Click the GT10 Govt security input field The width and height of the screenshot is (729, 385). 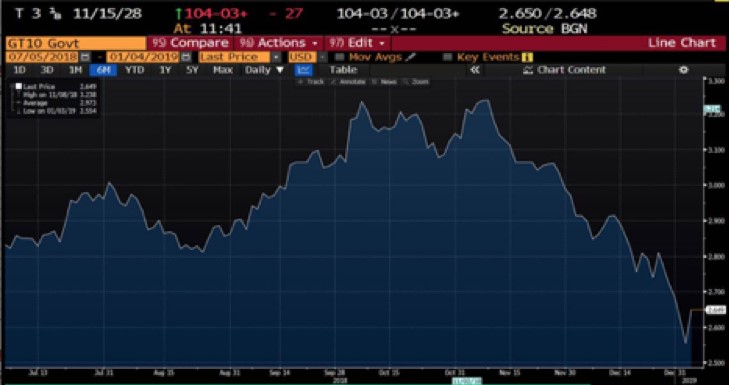coord(76,44)
